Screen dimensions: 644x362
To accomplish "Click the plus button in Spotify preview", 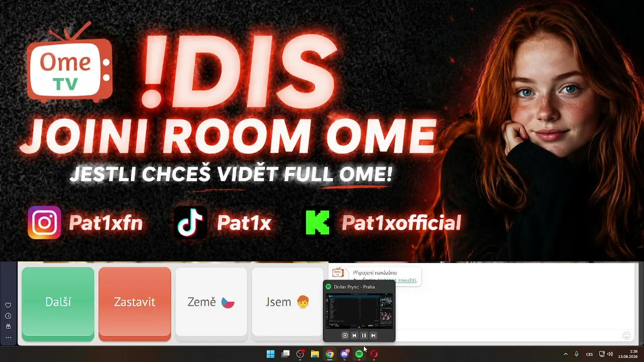I will (x=345, y=335).
